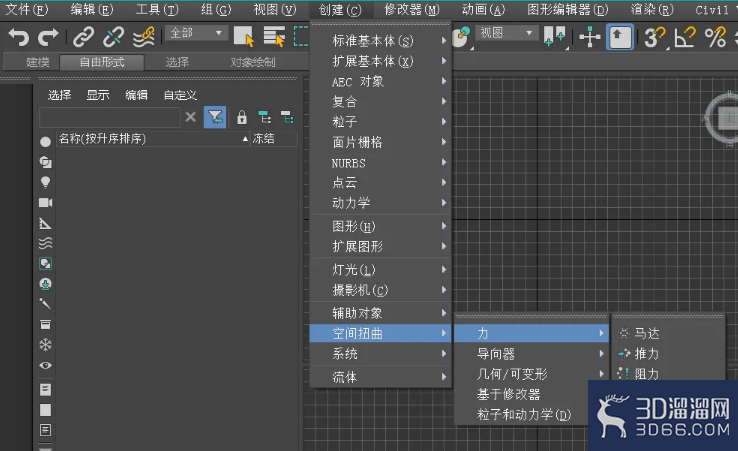Toggle display geometry sphere icon

tap(45, 142)
